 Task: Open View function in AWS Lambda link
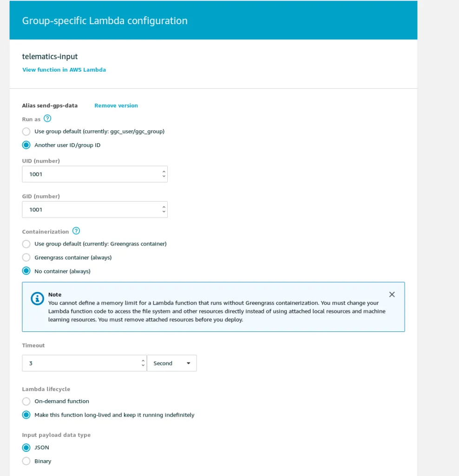pos(64,70)
